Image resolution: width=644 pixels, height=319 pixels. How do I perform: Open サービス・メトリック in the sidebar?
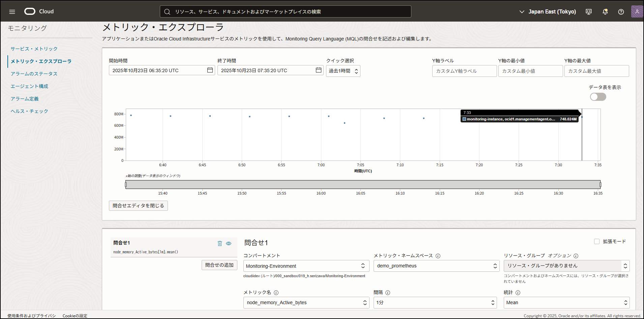(34, 49)
